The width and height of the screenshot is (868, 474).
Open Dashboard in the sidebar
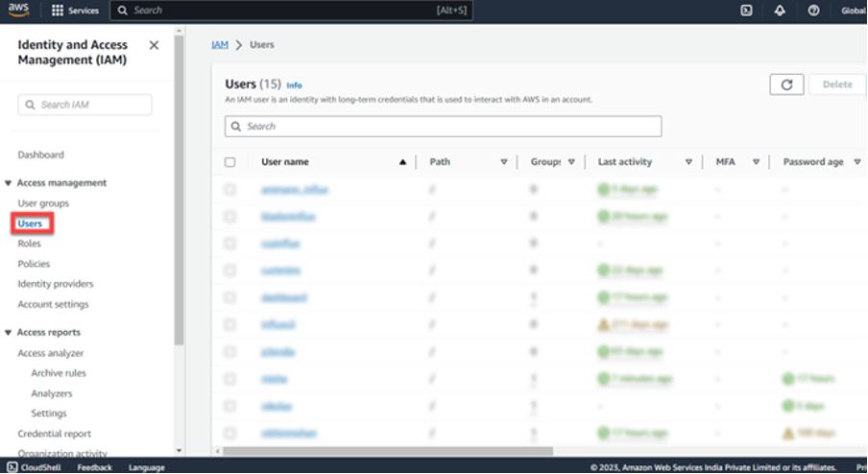coord(41,154)
